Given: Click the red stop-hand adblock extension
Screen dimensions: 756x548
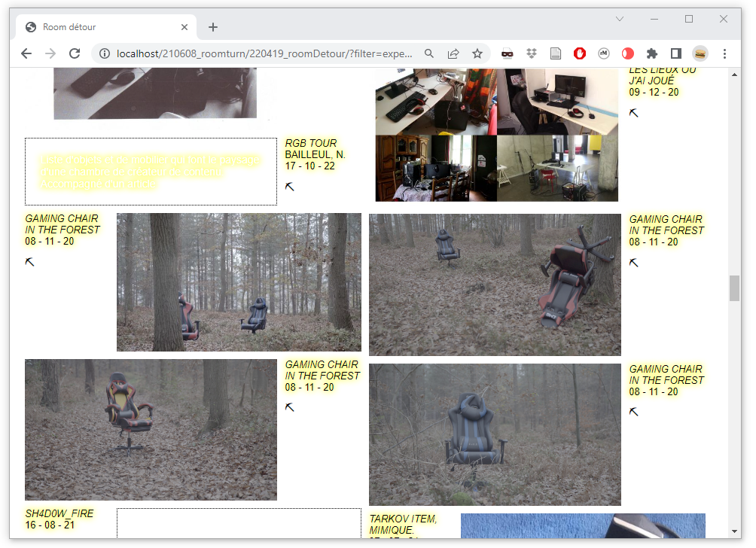Looking at the screenshot, I should [x=580, y=53].
